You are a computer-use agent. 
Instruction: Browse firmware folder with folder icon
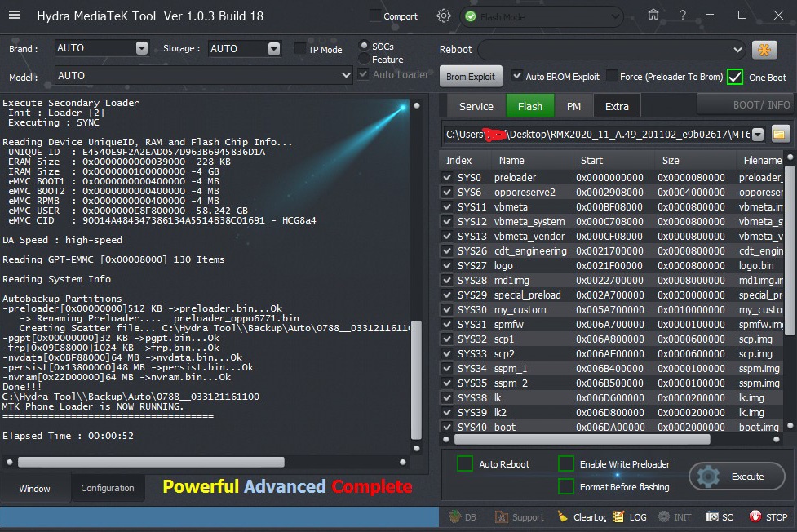click(779, 135)
